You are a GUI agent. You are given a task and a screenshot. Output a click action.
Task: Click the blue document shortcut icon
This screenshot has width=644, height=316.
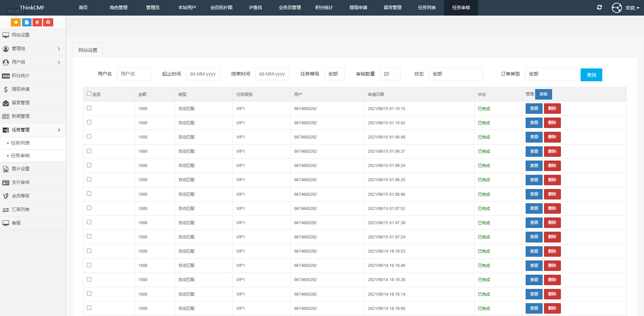click(x=27, y=22)
